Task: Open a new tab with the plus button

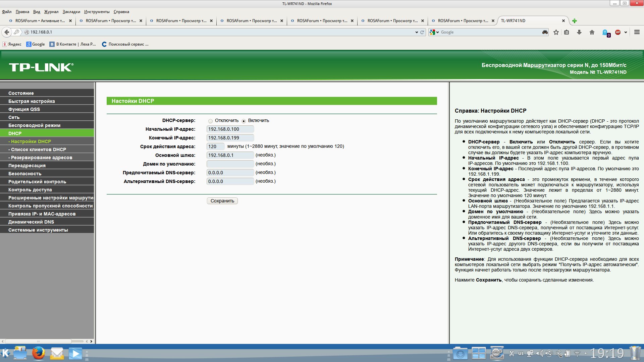Action: [x=575, y=21]
